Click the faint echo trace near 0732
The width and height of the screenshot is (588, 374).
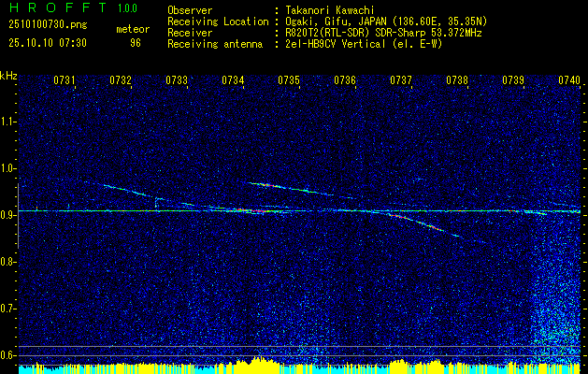(x=131, y=192)
